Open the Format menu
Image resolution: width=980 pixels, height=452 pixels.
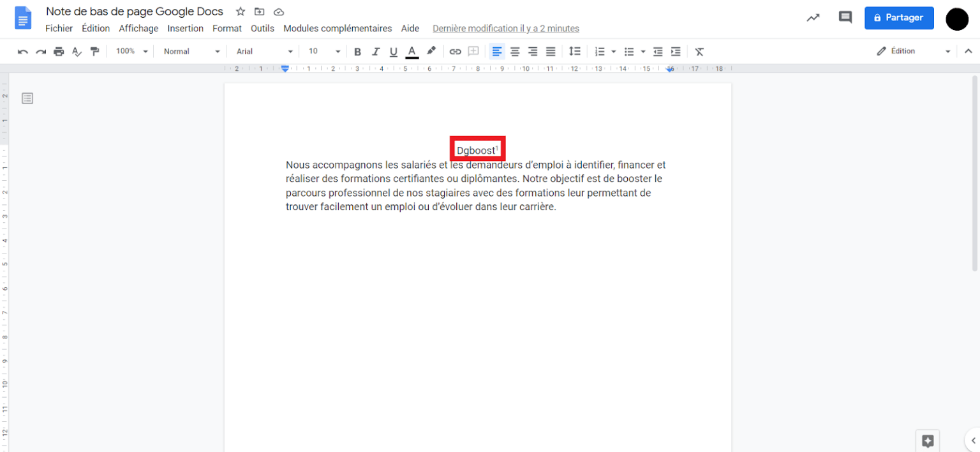227,28
